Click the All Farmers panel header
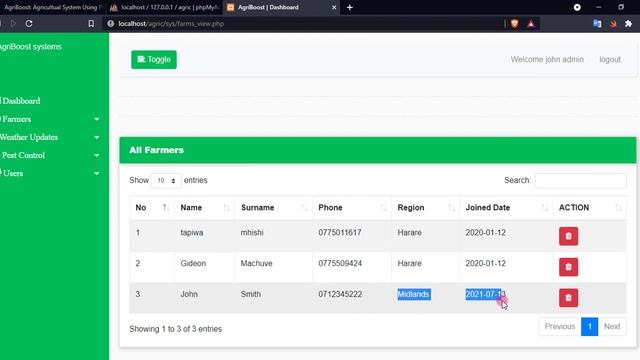Screen dimensions: 640x360 pyautogui.click(x=378, y=150)
